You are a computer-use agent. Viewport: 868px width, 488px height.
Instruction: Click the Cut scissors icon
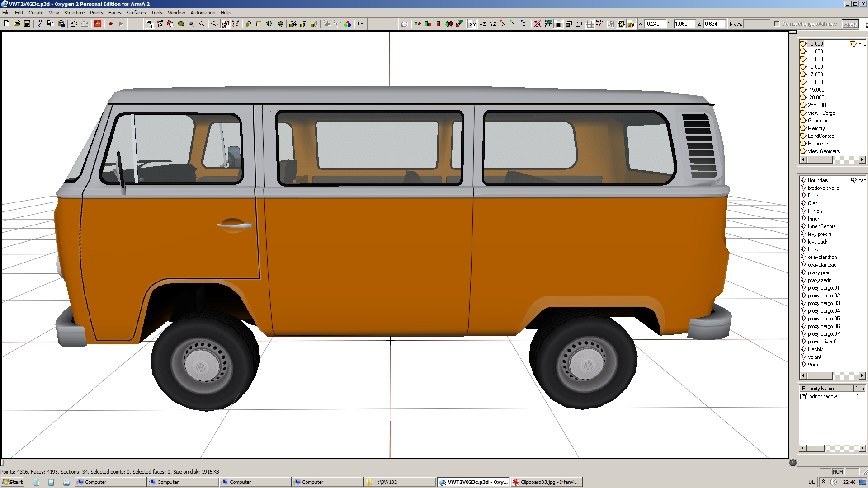pos(40,24)
